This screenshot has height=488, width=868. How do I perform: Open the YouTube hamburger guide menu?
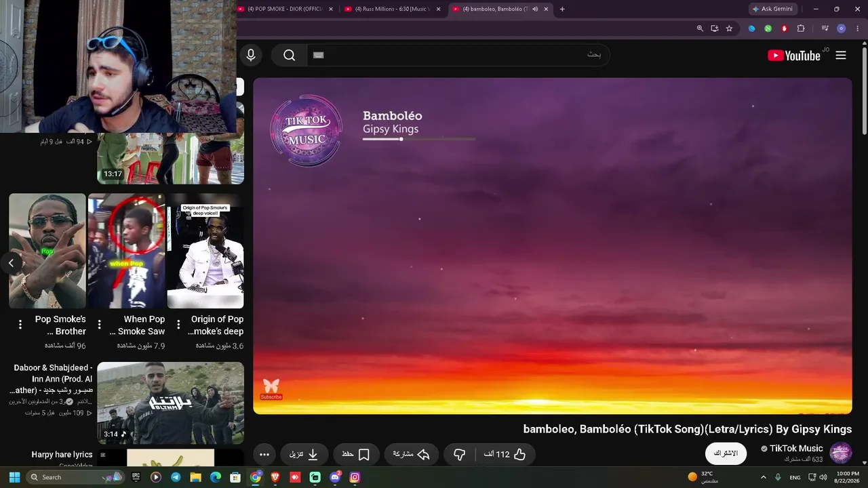[841, 56]
